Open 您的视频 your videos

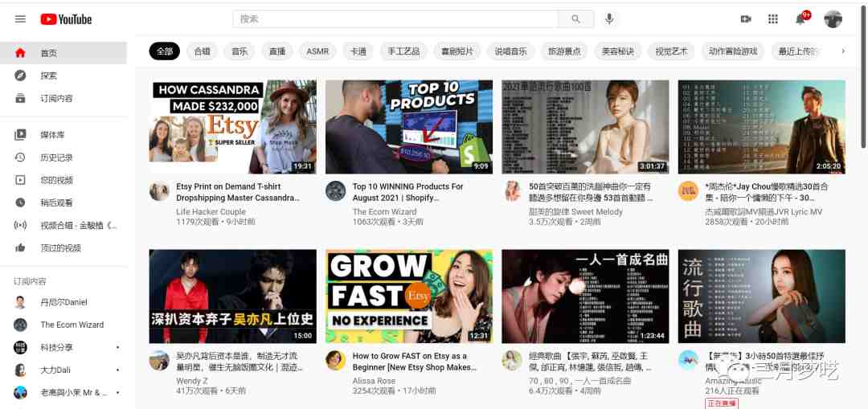pyautogui.click(x=63, y=180)
